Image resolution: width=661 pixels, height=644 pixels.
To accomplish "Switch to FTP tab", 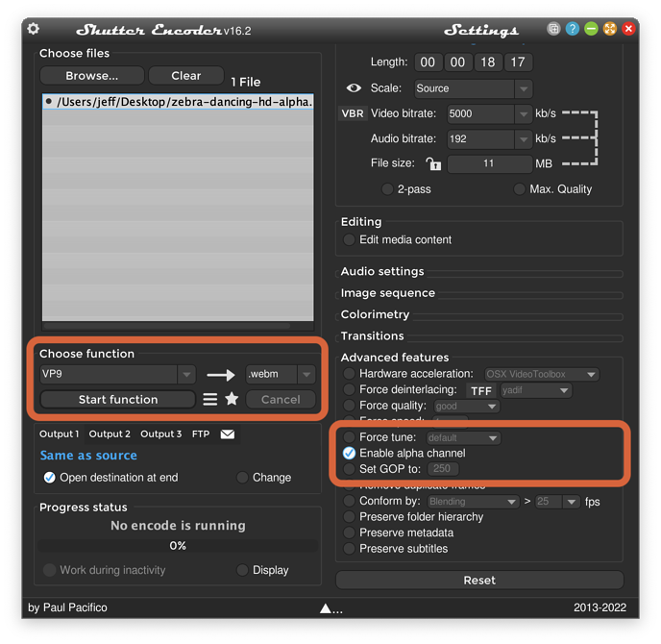I will tap(201, 433).
